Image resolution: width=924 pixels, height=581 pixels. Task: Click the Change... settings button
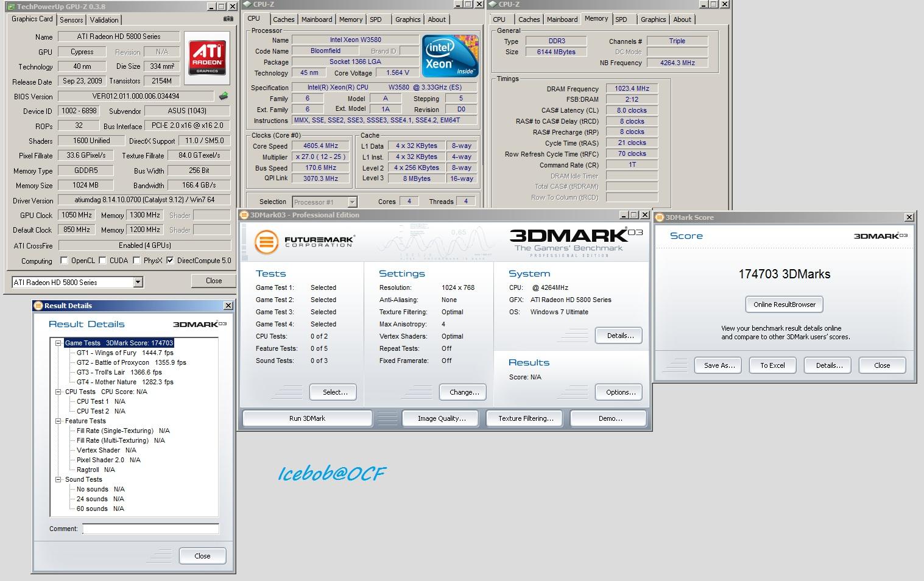point(464,392)
